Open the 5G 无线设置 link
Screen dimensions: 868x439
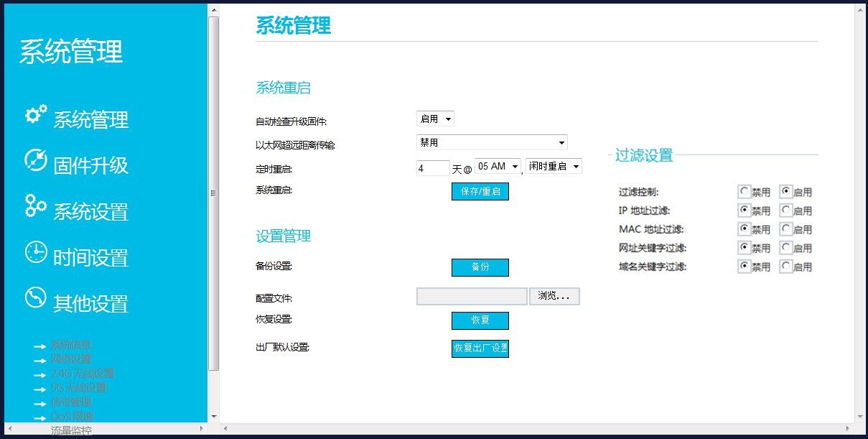78,388
